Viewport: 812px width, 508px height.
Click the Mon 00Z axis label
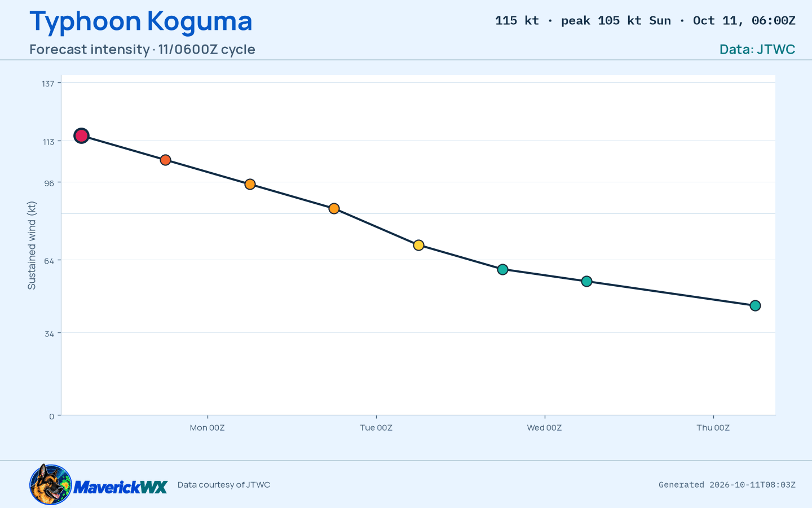tap(207, 427)
